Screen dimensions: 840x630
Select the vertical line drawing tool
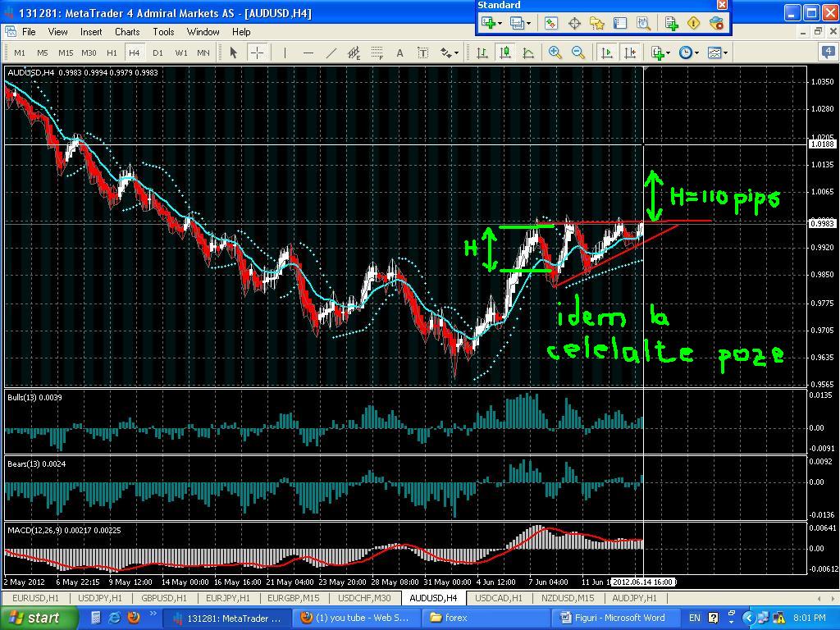tap(285, 52)
